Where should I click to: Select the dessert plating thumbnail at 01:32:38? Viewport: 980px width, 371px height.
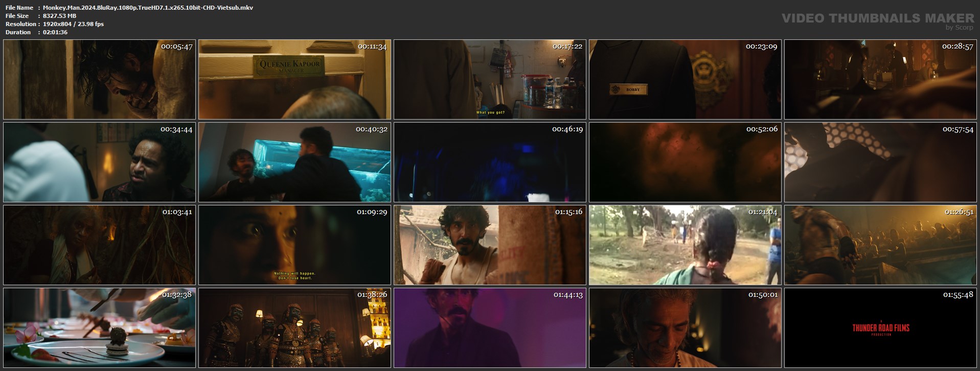[99, 328]
